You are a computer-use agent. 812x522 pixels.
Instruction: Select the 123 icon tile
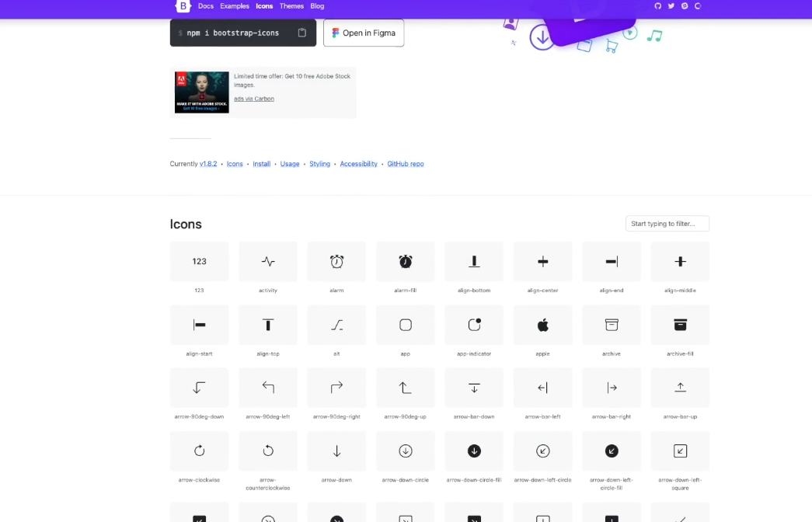coord(199,262)
